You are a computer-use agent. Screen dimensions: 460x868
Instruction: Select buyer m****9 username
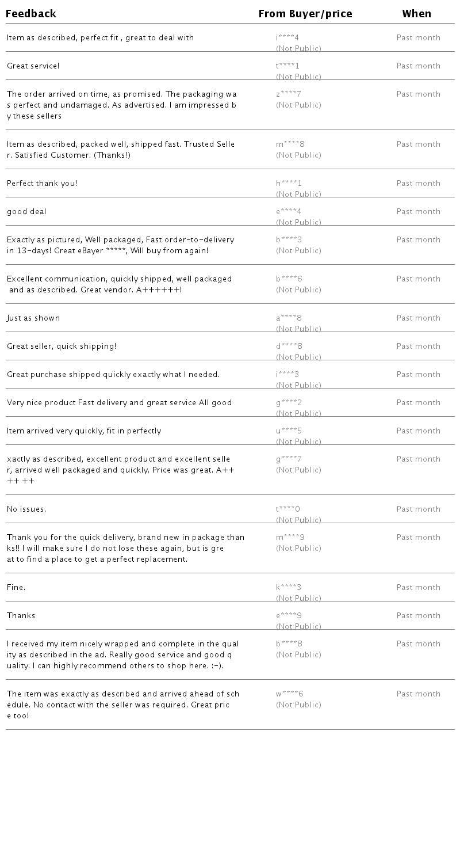pos(290,538)
